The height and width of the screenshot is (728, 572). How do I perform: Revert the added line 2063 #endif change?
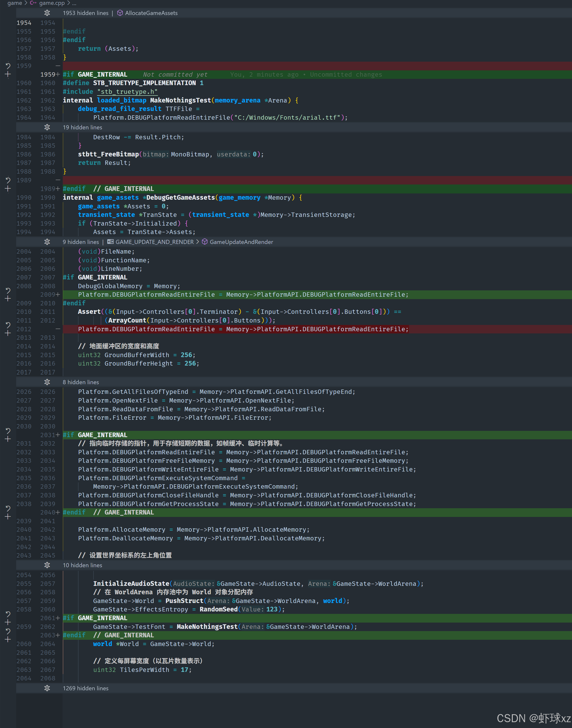8,631
